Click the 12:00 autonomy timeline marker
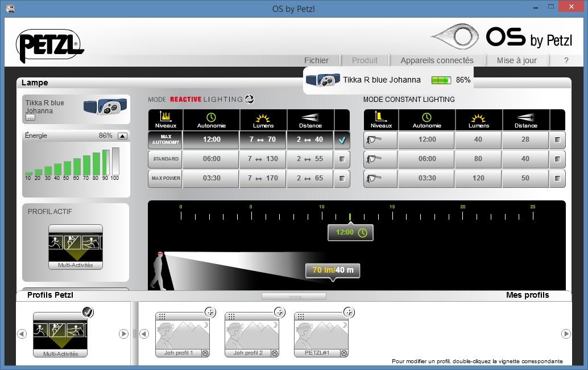Image resolution: width=588 pixels, height=370 pixels. coord(351,233)
